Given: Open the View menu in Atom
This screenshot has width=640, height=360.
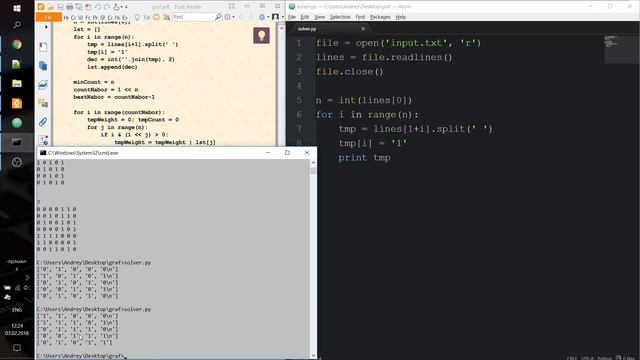Looking at the screenshot, I should point(320,17).
